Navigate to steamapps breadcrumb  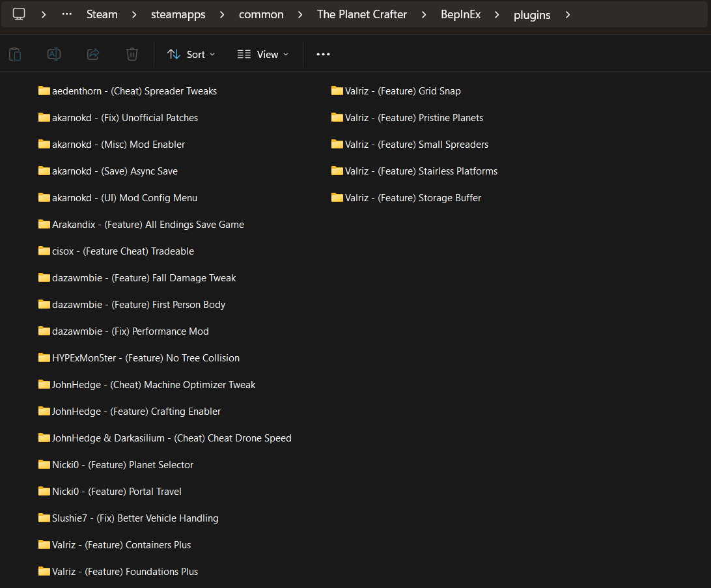(x=178, y=14)
